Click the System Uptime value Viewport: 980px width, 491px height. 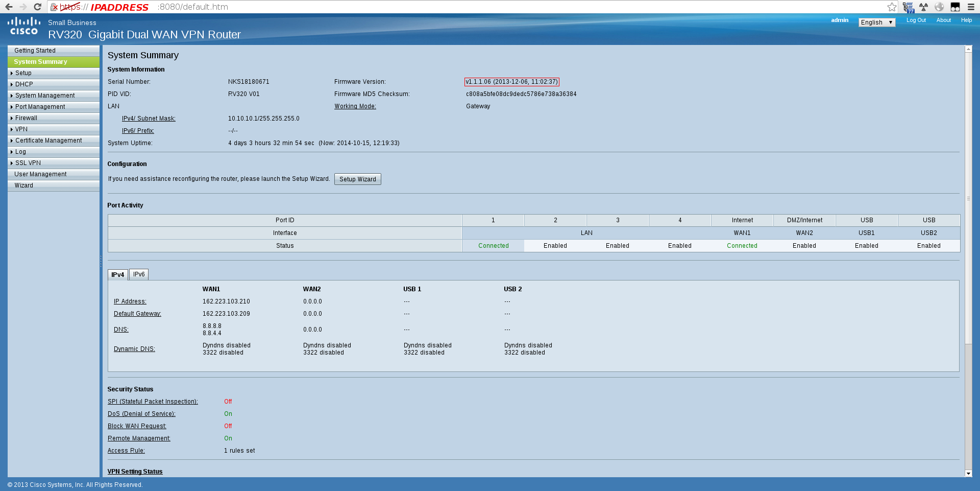pos(314,143)
